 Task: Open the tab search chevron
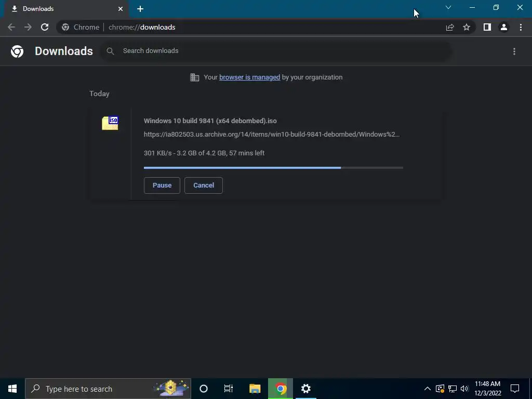coord(448,7)
